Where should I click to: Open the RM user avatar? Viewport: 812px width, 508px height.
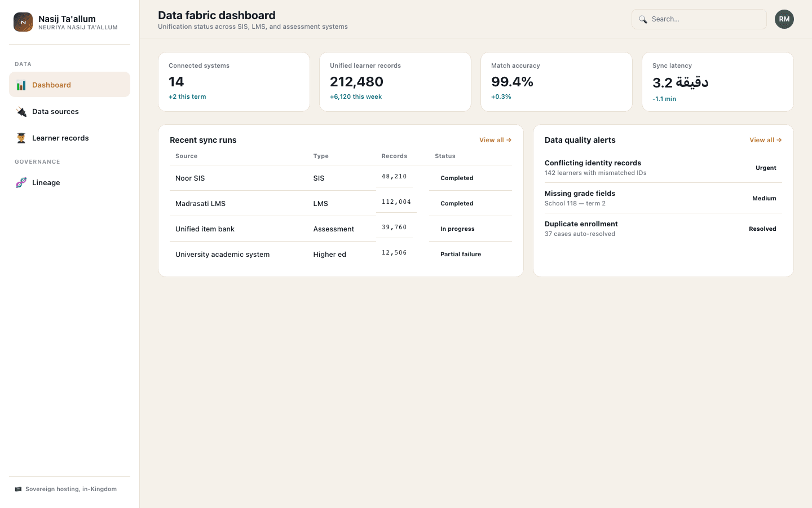[784, 19]
